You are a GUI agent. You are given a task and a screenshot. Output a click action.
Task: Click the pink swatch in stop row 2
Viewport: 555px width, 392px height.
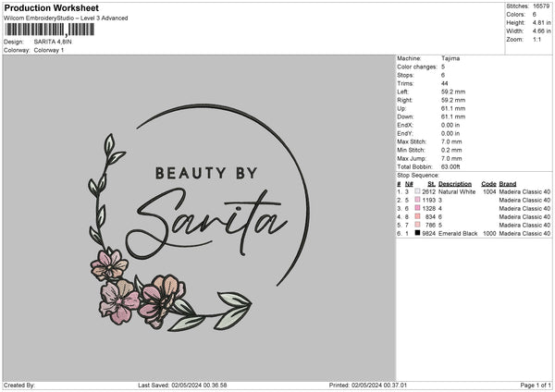416,200
